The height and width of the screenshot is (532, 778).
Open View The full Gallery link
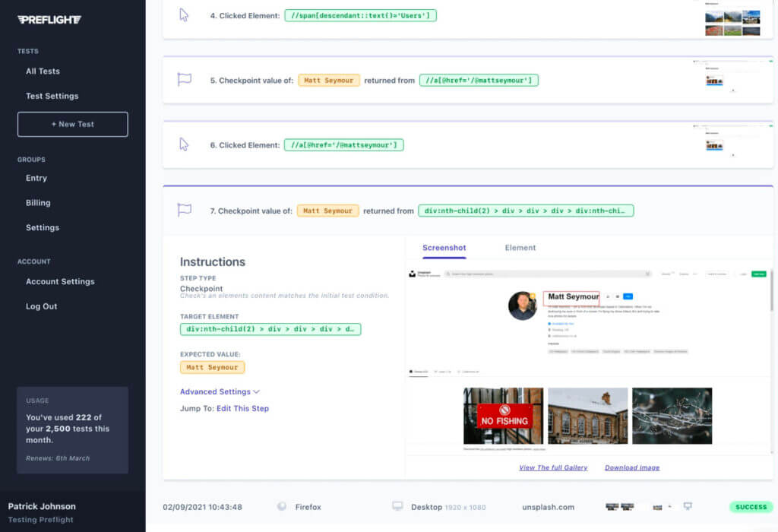[553, 467]
